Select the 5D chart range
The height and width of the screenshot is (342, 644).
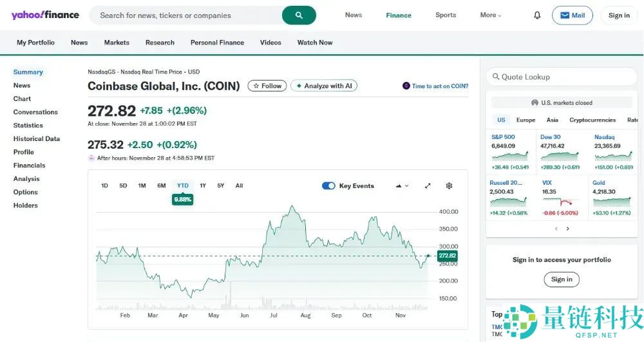(x=123, y=185)
